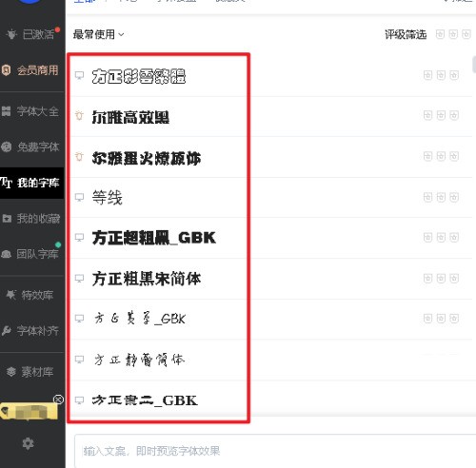
Task: Select the 方正隶二_GBK font row
Action: coord(270,399)
